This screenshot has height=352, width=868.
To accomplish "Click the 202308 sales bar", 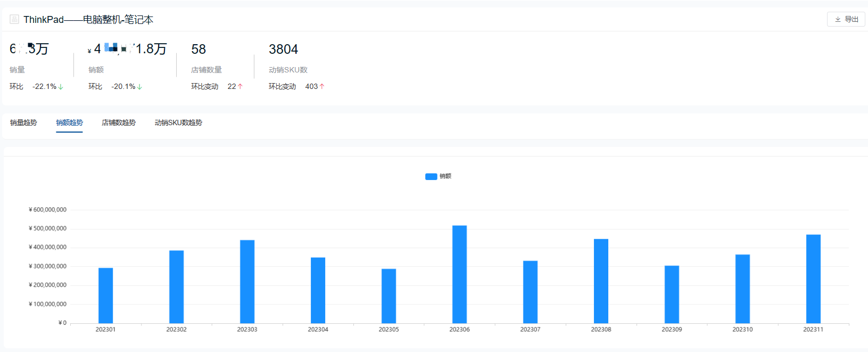I will [x=601, y=281].
